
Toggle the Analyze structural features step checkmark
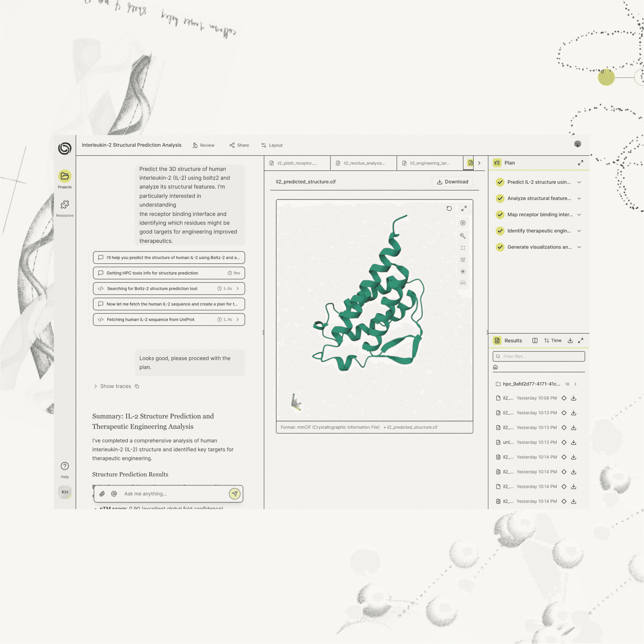[x=500, y=198]
